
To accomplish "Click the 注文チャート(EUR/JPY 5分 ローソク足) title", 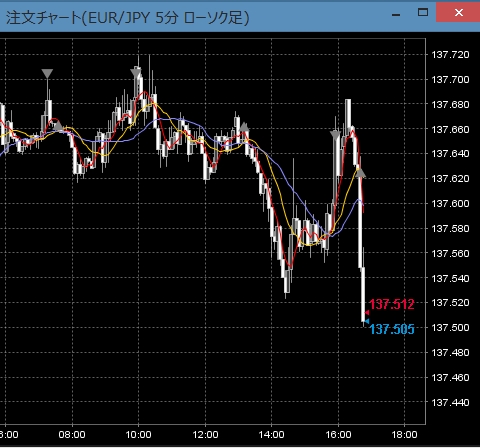I will click(127, 18).
